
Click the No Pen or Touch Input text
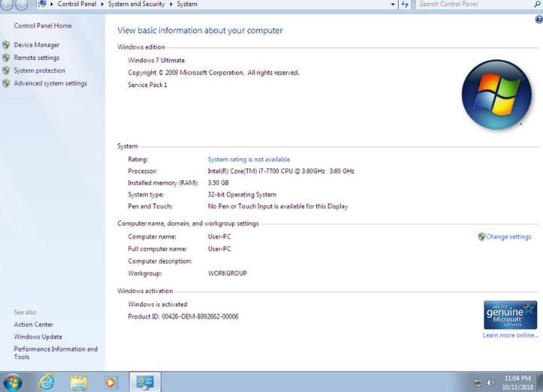click(x=278, y=207)
